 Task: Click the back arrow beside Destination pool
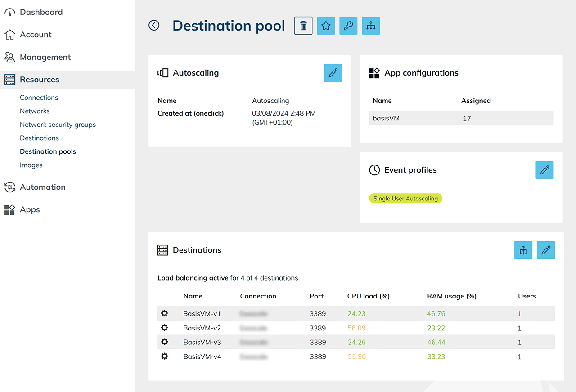(x=154, y=26)
